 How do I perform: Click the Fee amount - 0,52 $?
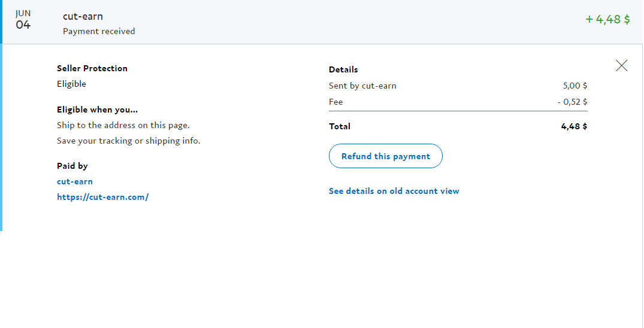[x=572, y=102]
